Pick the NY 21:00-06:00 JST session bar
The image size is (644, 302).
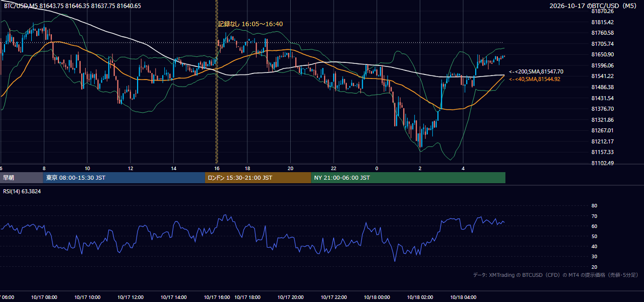click(408, 178)
